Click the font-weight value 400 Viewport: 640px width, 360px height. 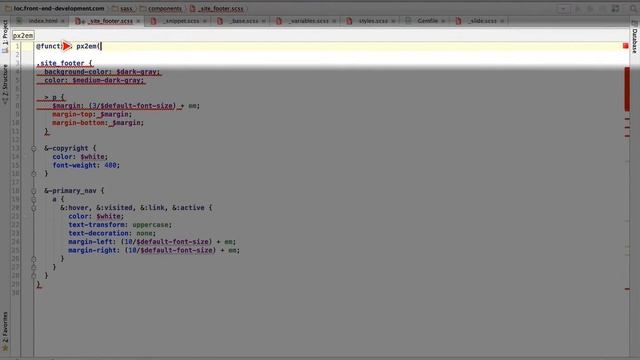(x=110, y=165)
